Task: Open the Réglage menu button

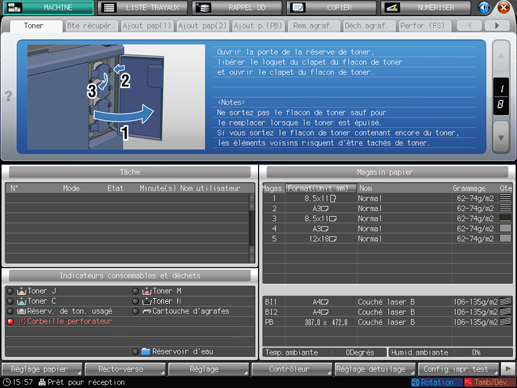Action: tap(209, 369)
